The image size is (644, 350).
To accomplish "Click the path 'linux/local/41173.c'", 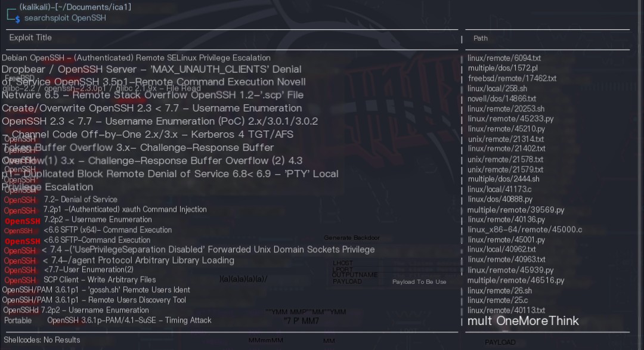I will [x=500, y=190].
